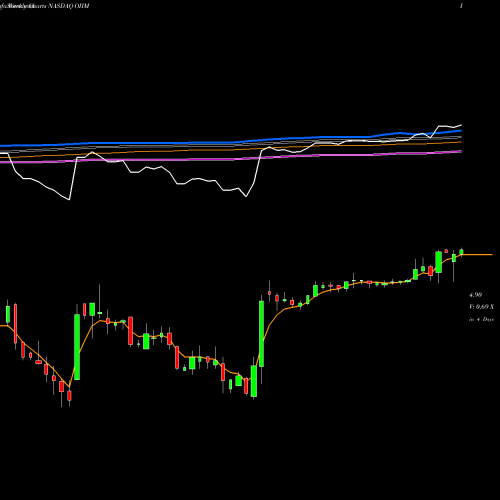Click the lowest red candlestick near chart bottom-left
The width and height of the screenshot is (500, 500).
[69, 396]
